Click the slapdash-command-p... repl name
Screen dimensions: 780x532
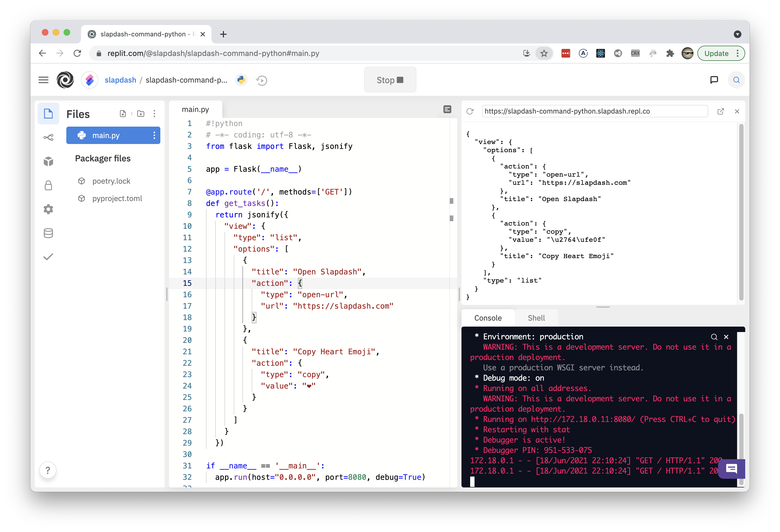coord(186,80)
